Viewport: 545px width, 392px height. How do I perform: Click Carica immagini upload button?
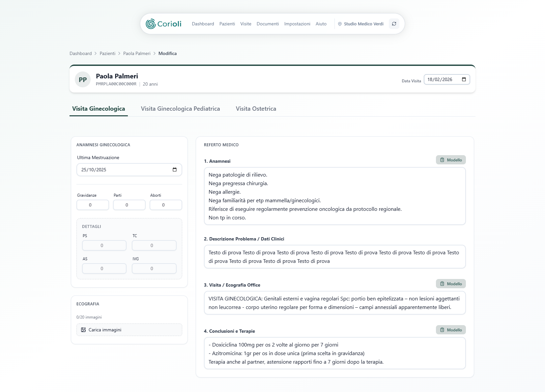(x=129, y=330)
